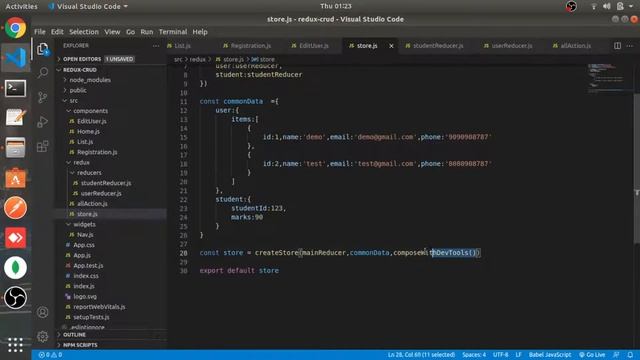
Task: Open text editor app in dock
Action: coord(16,118)
